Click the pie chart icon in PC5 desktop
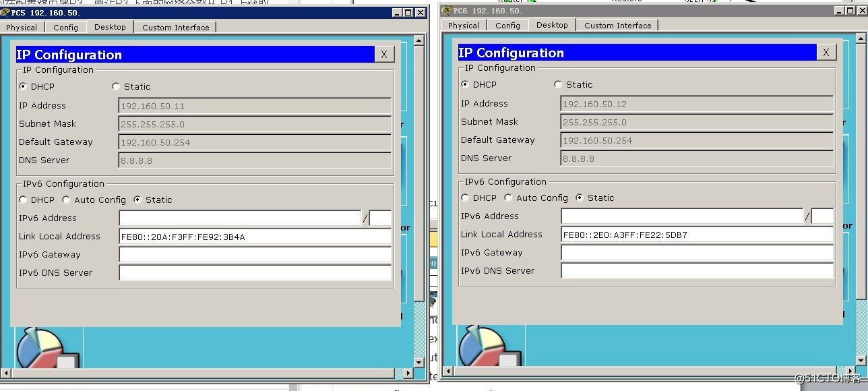This screenshot has width=868, height=391. [40, 347]
